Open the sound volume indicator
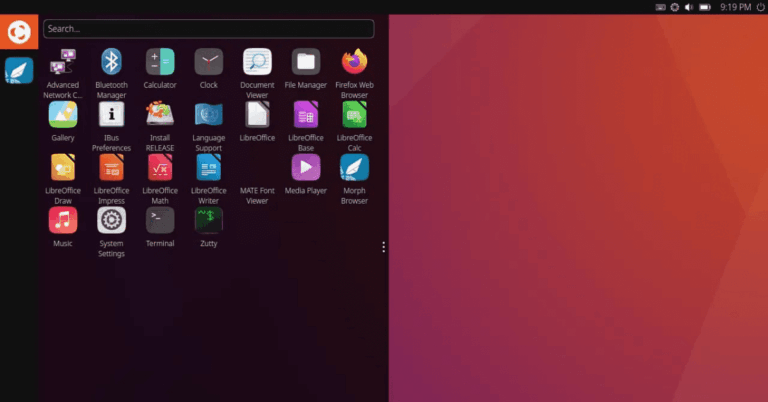 (x=689, y=7)
